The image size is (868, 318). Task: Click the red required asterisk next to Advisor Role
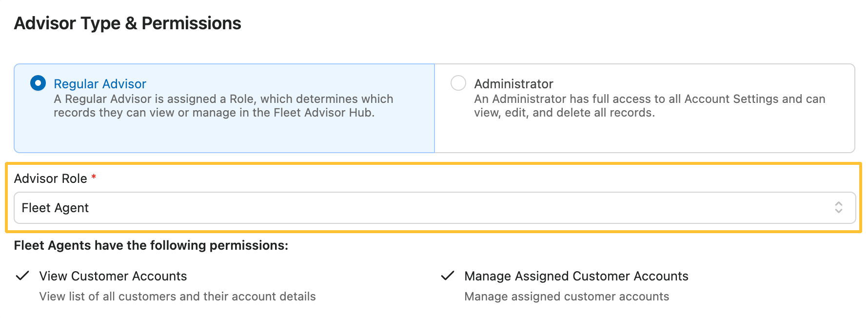coord(94,177)
